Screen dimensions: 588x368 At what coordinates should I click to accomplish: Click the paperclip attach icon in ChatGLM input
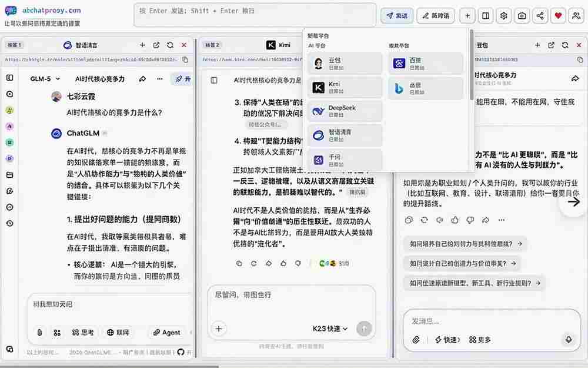39,332
